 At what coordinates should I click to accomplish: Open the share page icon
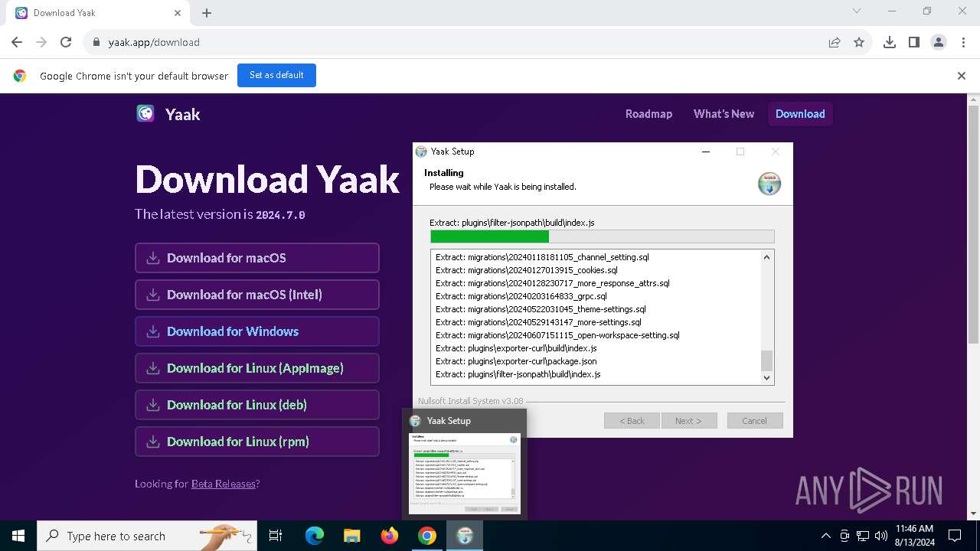[x=835, y=42]
